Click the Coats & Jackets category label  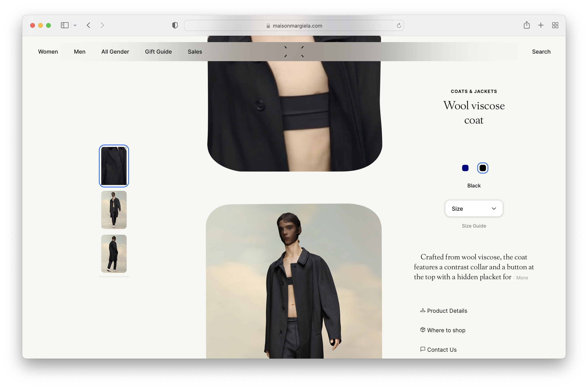[474, 91]
